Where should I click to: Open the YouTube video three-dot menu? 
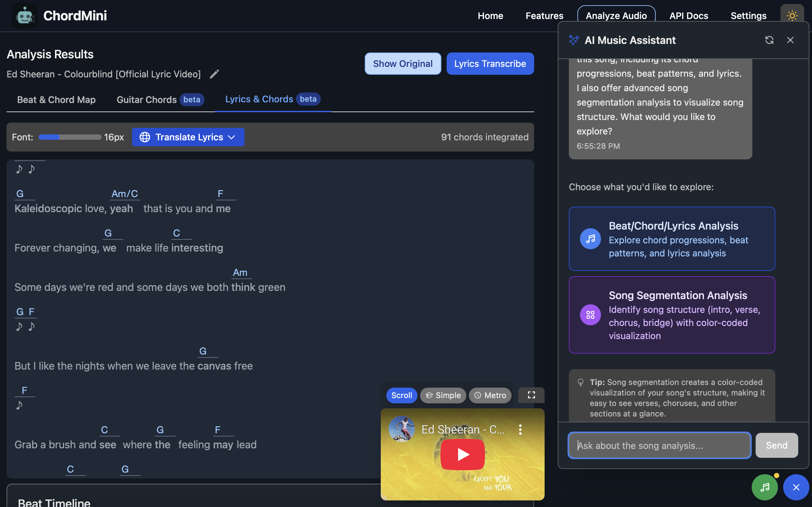coord(520,429)
